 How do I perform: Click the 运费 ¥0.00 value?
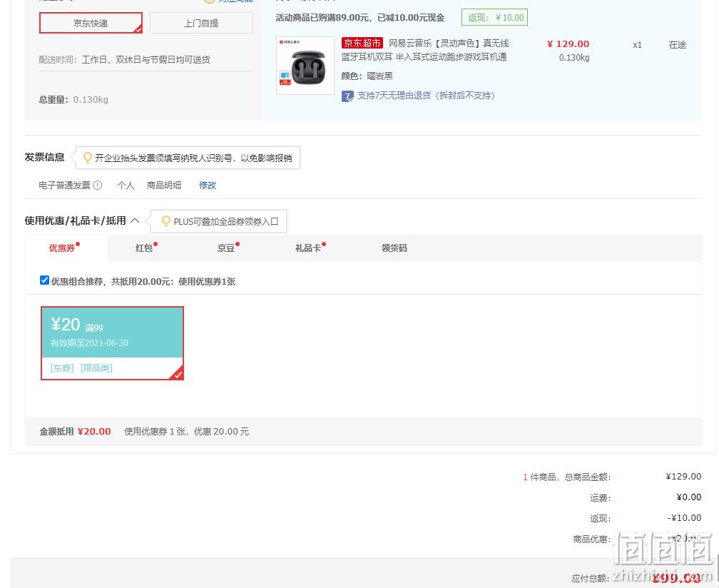click(x=689, y=497)
